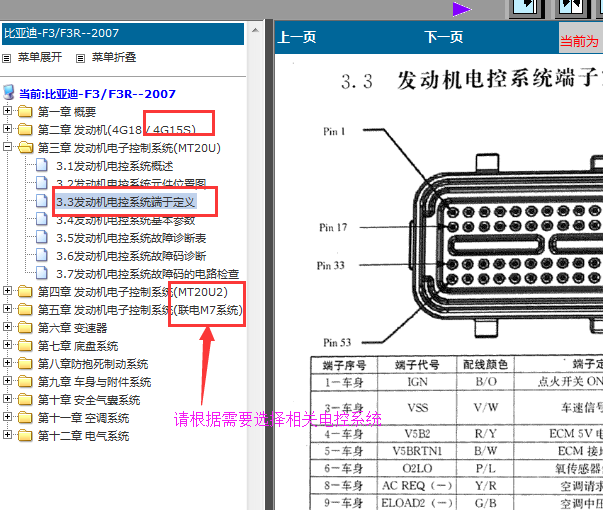
Task: Click the second split-panel toolbar icon
Action: 571,8
